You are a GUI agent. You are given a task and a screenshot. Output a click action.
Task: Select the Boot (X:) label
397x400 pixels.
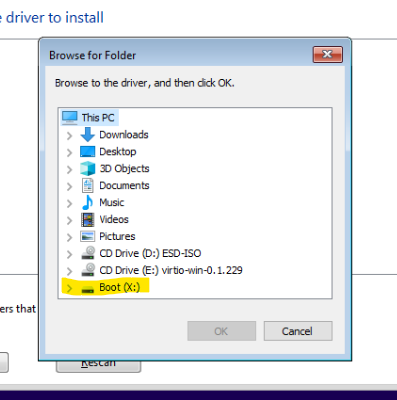(x=120, y=287)
